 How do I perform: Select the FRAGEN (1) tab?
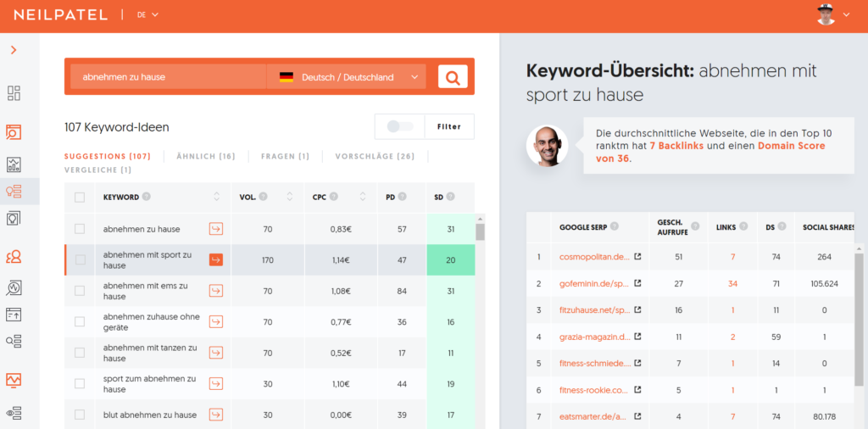pyautogui.click(x=285, y=156)
